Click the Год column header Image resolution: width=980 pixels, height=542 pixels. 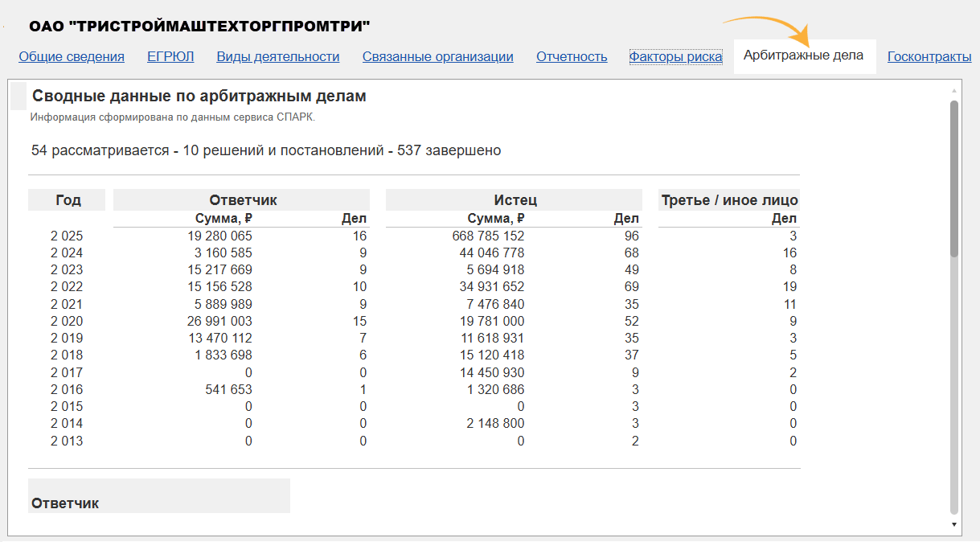point(68,200)
